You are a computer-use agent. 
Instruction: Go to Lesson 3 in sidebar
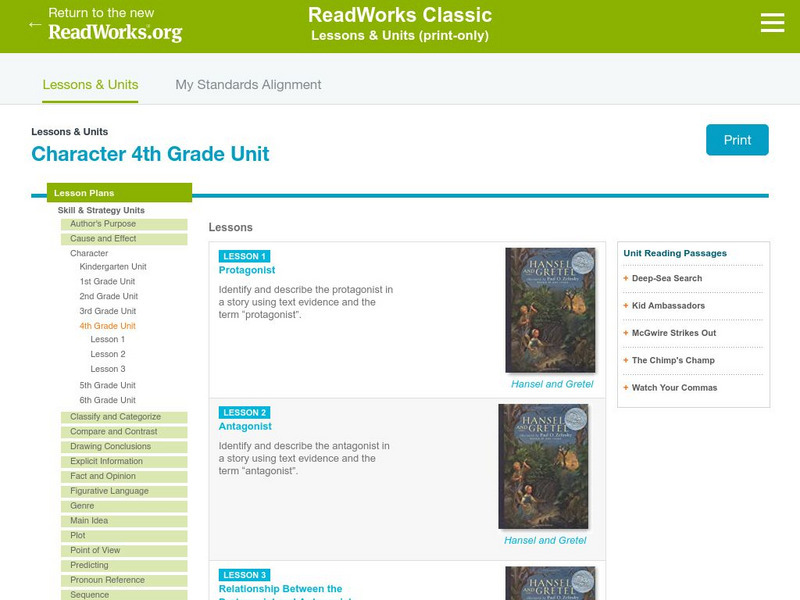(108, 369)
